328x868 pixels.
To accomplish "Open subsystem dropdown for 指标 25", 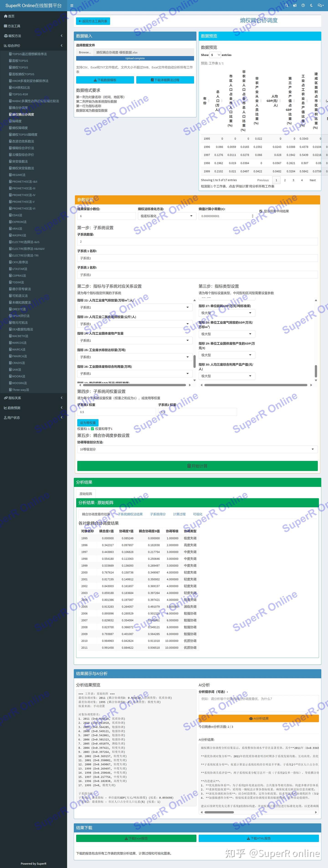I will pos(135,357).
